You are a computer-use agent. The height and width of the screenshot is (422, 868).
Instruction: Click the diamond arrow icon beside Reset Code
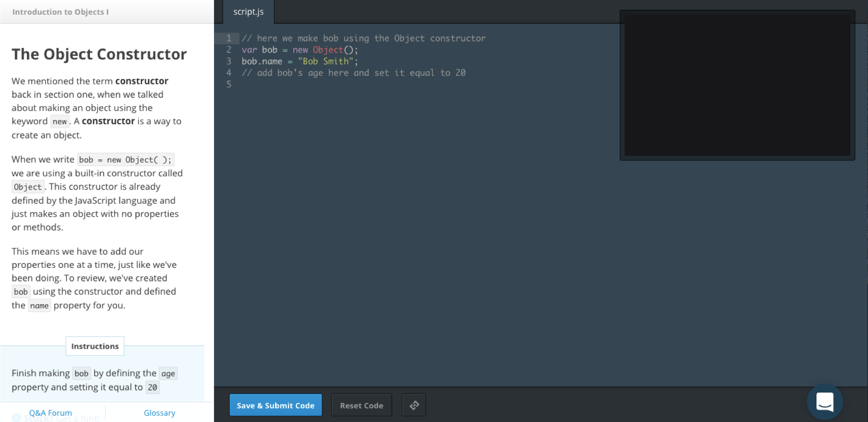tap(414, 405)
